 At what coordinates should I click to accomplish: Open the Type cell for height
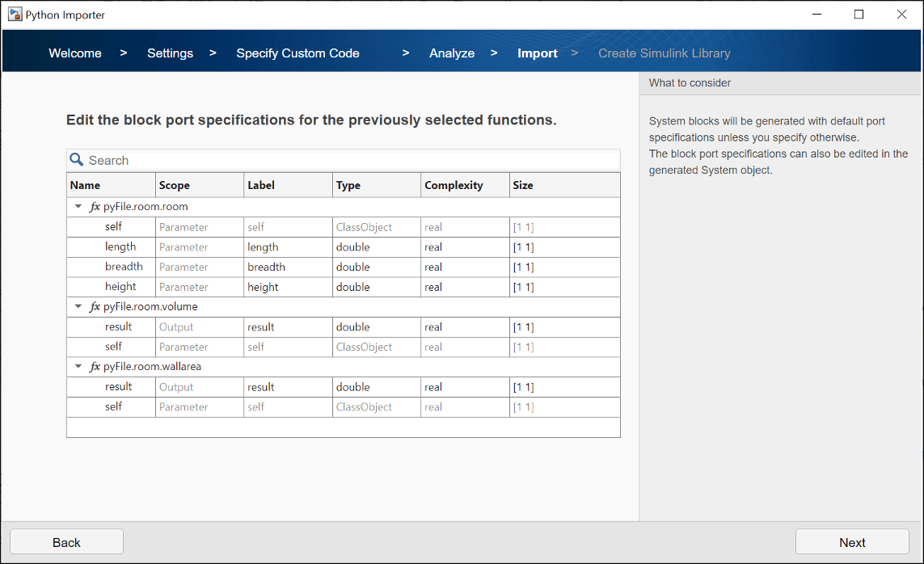click(x=377, y=287)
